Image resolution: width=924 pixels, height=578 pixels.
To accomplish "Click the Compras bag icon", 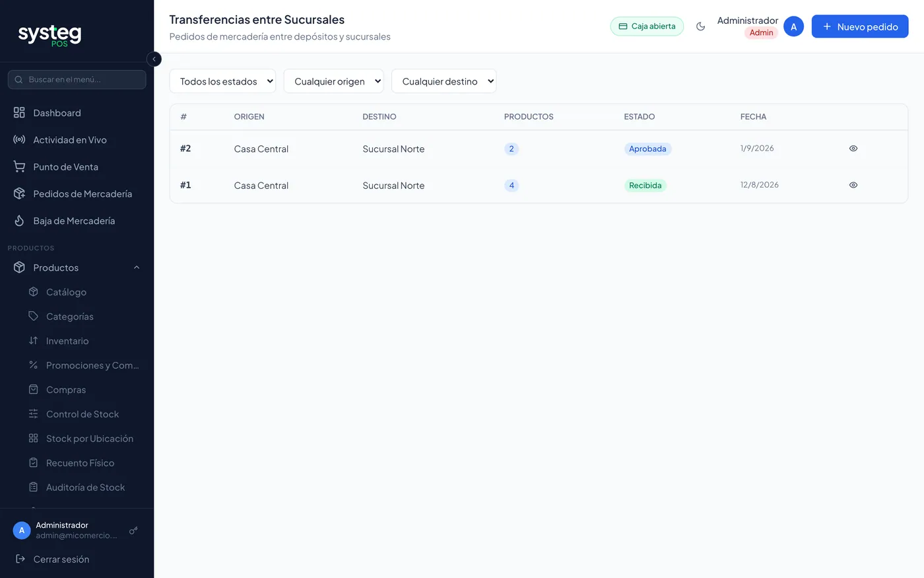I will [34, 390].
